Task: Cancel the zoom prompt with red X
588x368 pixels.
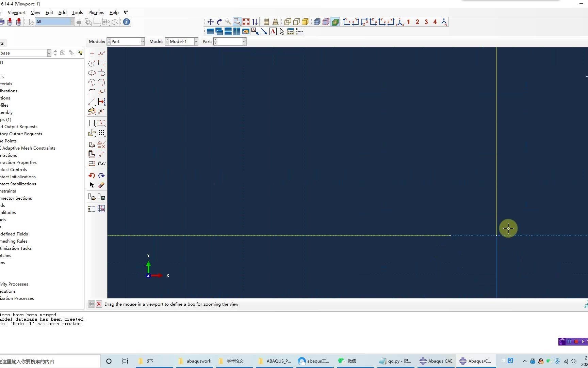Action: click(99, 304)
